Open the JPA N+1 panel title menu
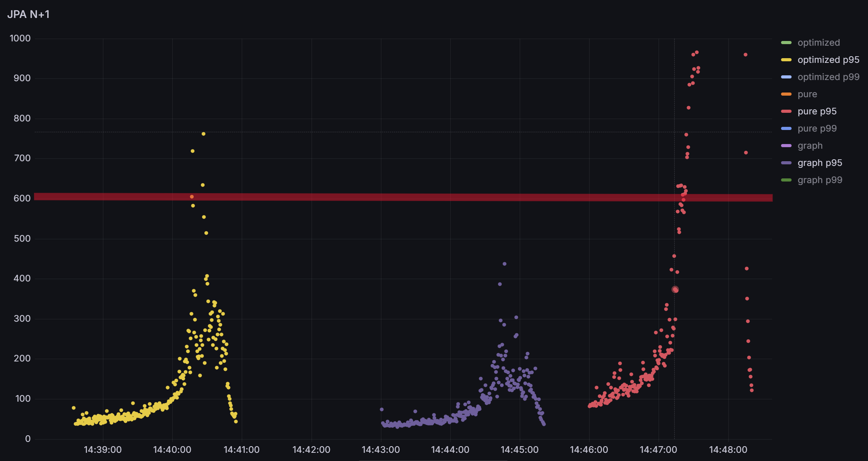 coord(28,14)
